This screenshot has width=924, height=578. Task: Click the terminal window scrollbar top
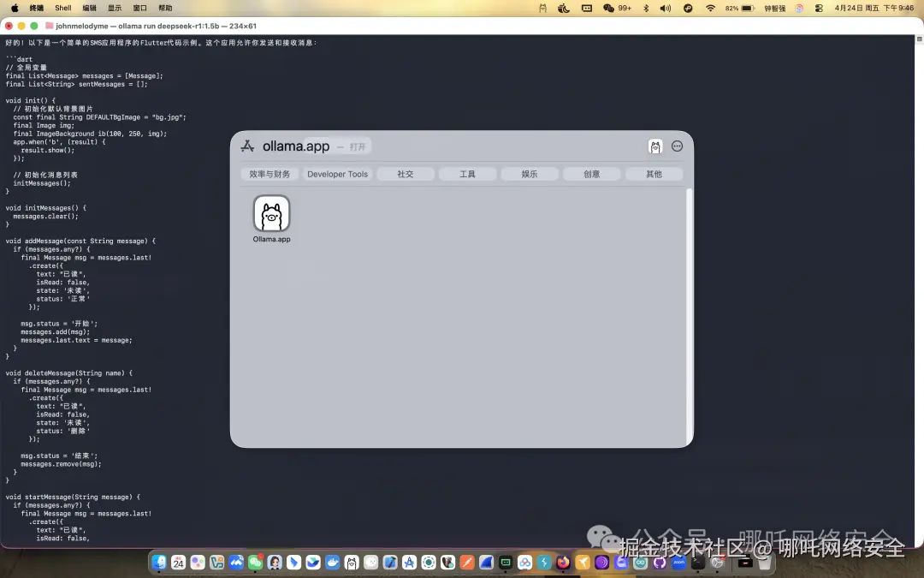(919, 39)
